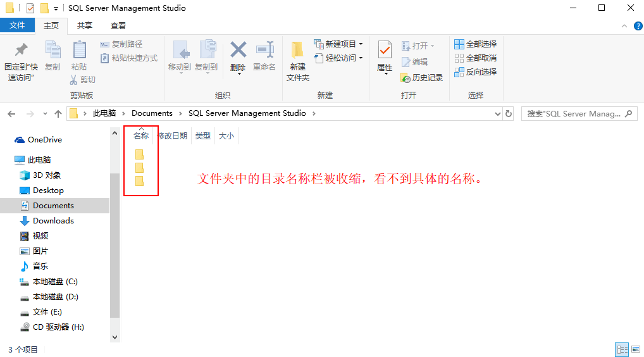Switch to large icons view in status bar

(x=636, y=349)
